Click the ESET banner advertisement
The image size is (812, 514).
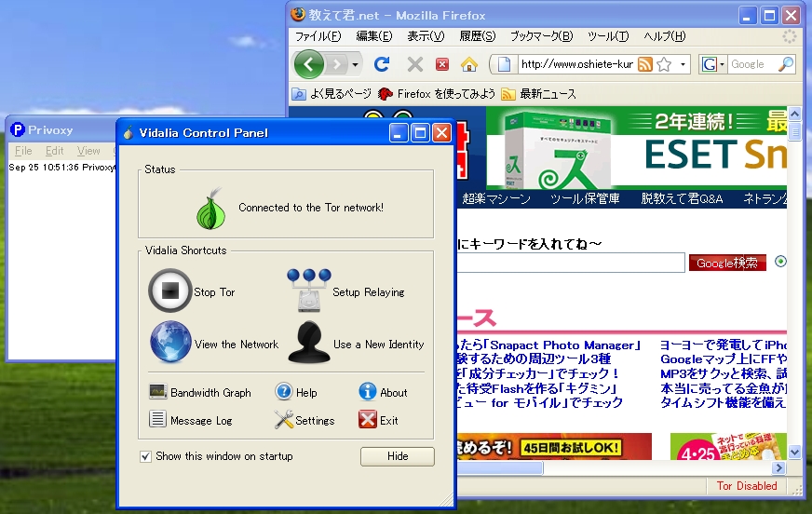click(637, 148)
